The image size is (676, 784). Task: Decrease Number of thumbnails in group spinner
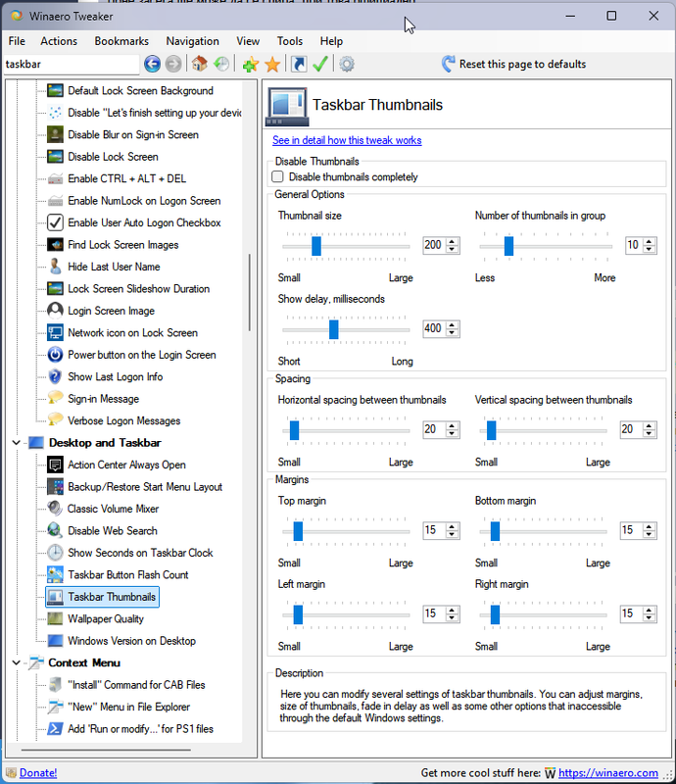click(x=649, y=249)
